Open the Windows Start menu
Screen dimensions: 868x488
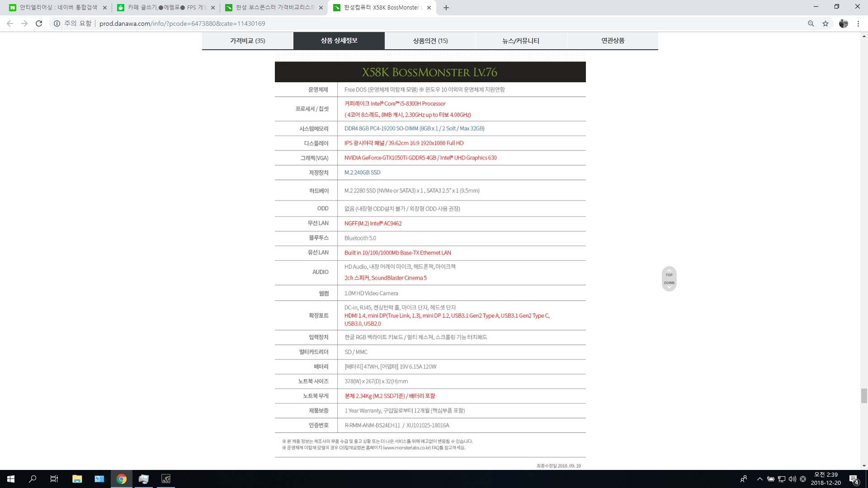11,479
